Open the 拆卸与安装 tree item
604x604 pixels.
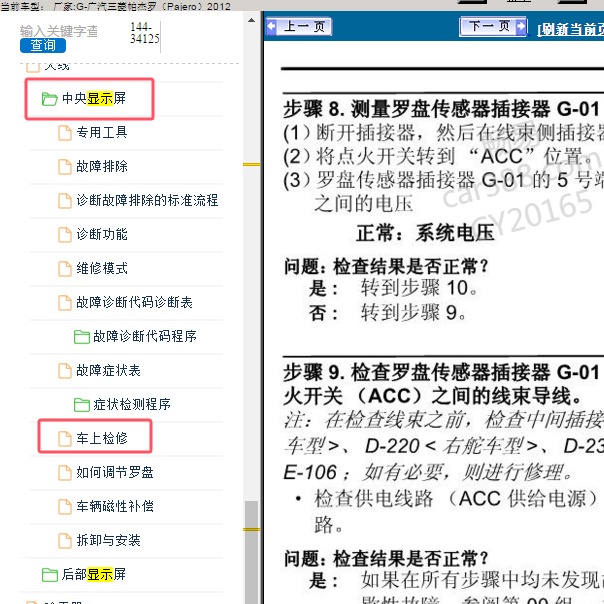click(108, 540)
